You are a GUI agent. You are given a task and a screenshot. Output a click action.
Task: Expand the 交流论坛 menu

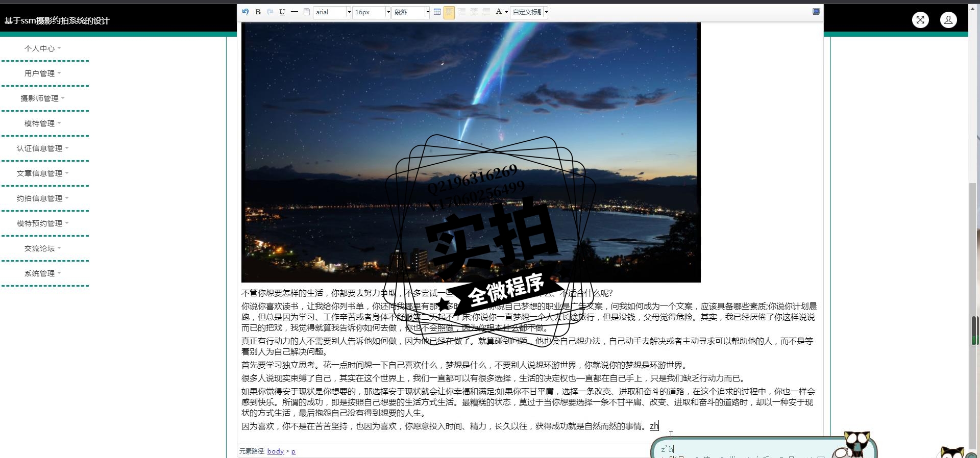(x=43, y=248)
